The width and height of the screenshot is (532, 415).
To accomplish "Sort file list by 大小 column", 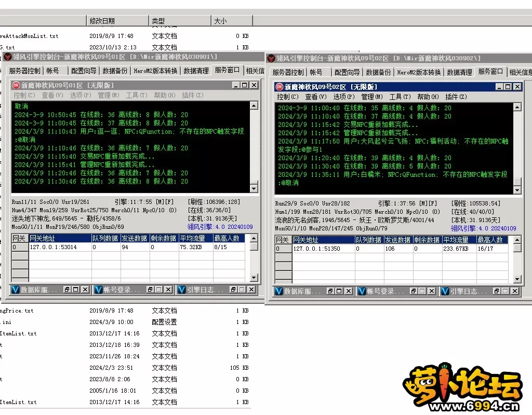I will (232, 21).
